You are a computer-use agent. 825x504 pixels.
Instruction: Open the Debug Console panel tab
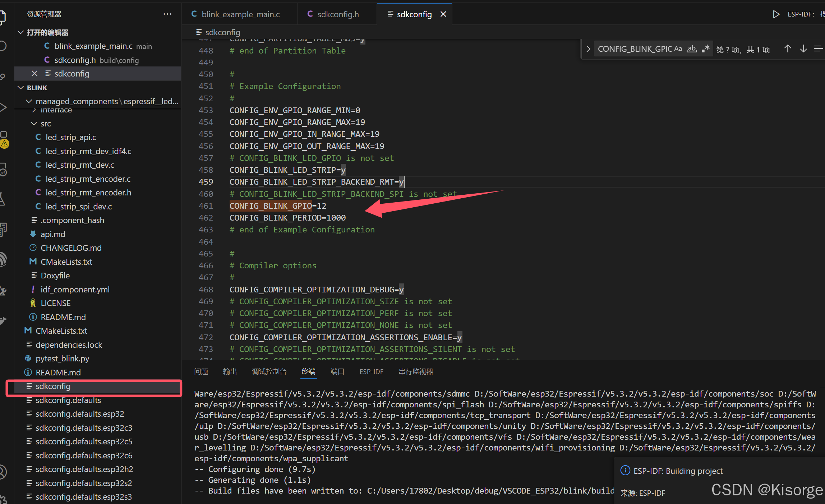coord(269,371)
